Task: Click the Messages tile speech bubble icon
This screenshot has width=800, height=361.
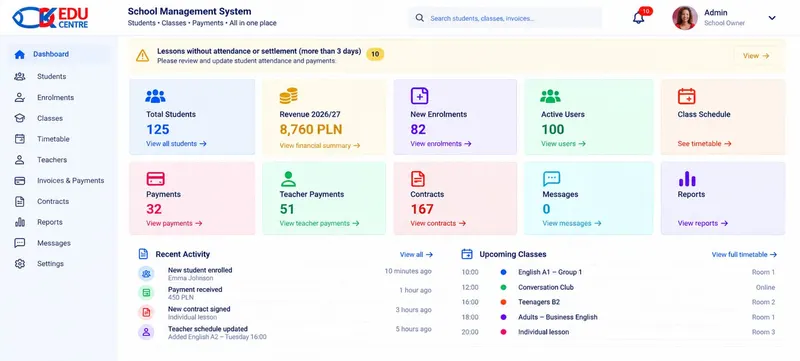Action: click(552, 178)
